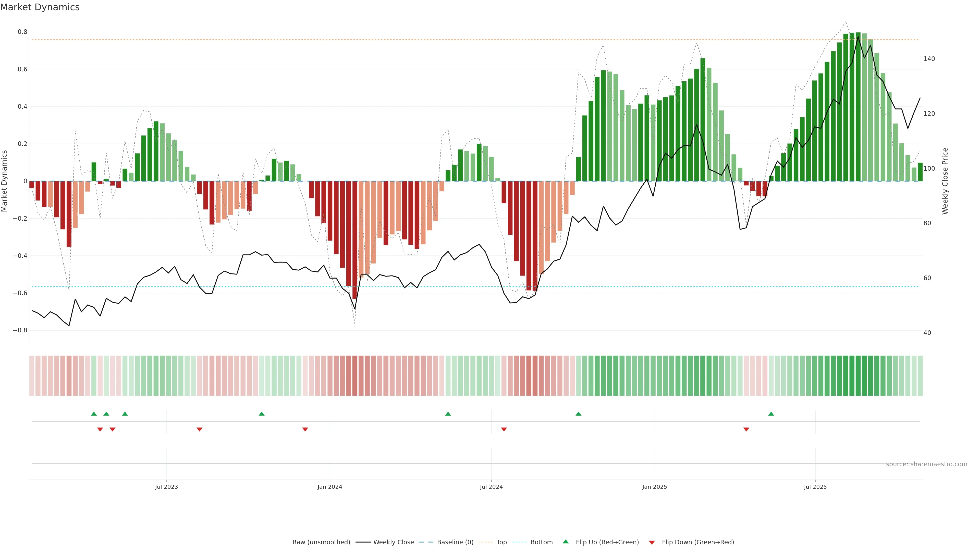
Task: Click the Flip Up triangle icon in legend
Action: 566,542
